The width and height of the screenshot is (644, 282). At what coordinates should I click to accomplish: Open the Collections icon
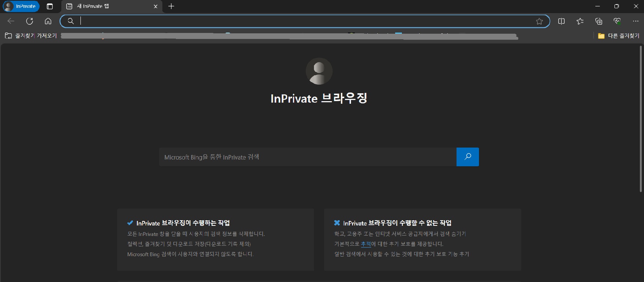599,21
